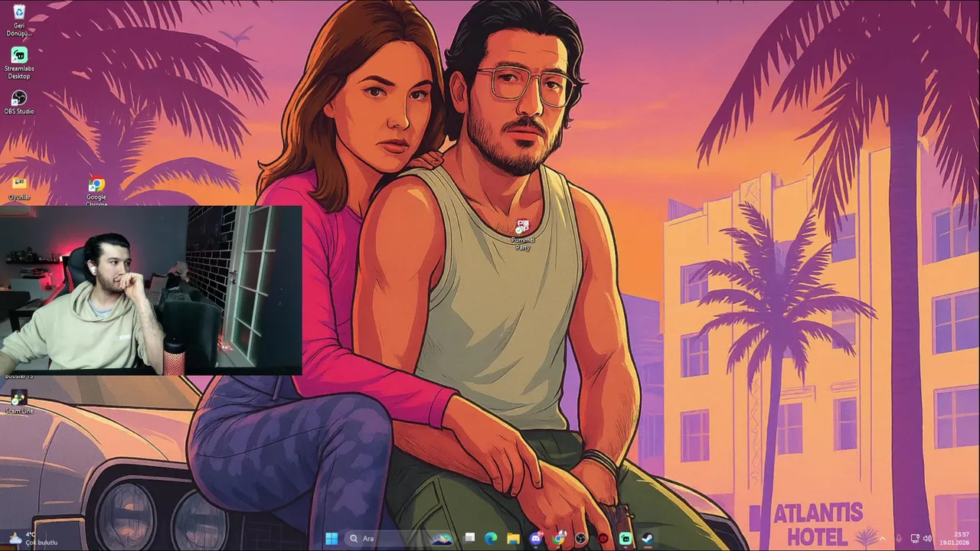Click the microphone tray icon

[899, 539]
